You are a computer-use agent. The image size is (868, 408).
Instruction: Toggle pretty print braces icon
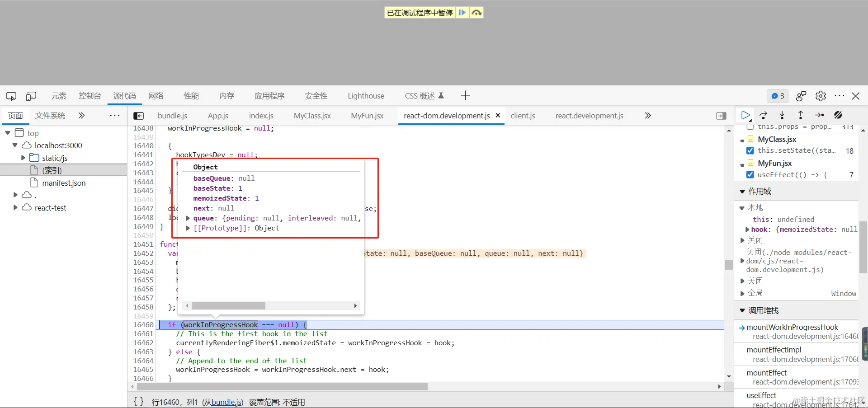tap(139, 402)
